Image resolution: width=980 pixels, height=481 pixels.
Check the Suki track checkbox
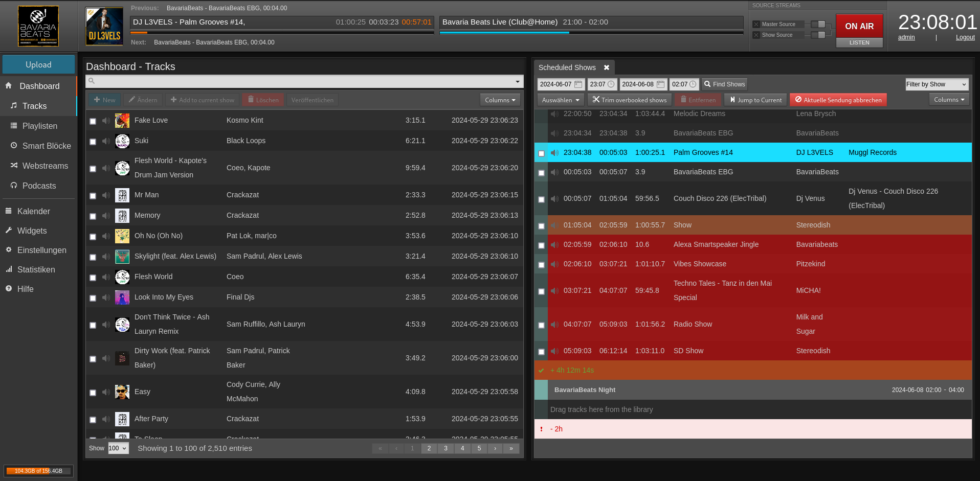pos(93,142)
